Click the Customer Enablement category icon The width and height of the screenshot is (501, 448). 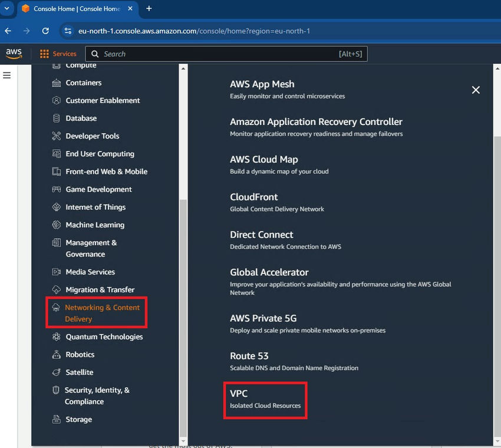click(56, 100)
